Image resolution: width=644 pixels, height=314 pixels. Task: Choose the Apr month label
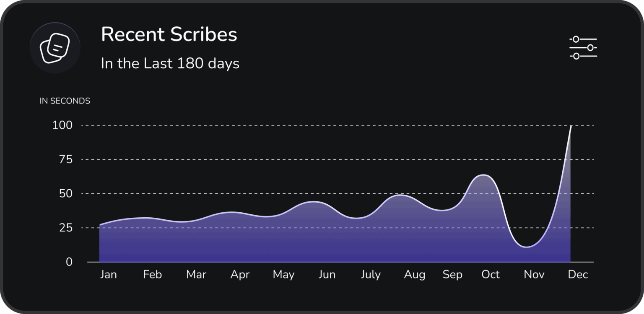click(x=240, y=275)
